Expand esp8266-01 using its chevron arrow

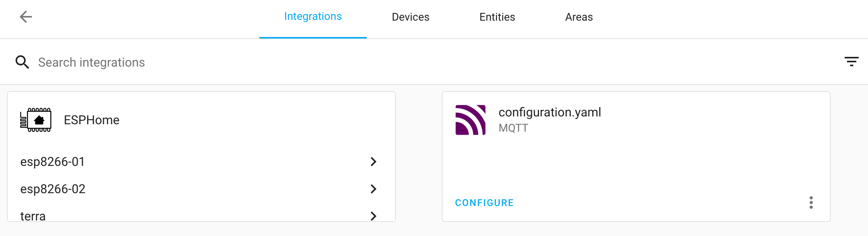[373, 162]
